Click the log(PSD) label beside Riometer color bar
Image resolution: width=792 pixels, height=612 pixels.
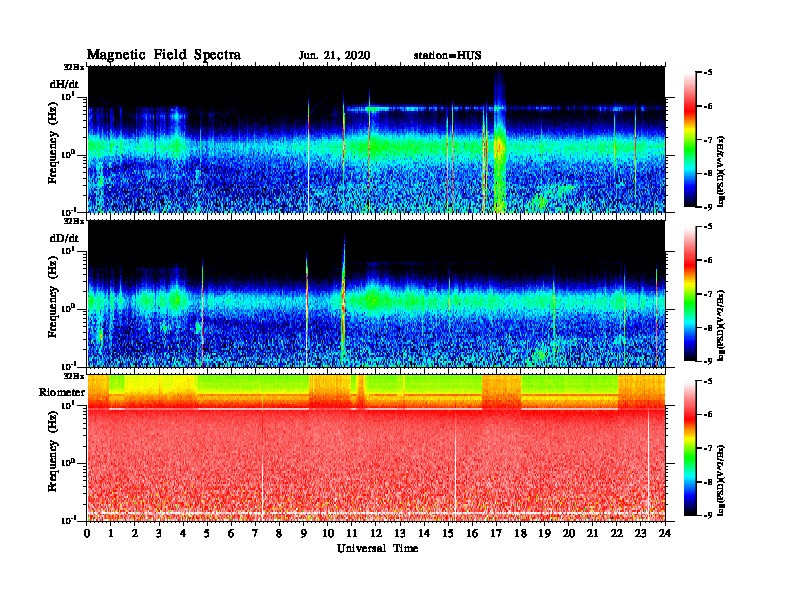point(722,480)
